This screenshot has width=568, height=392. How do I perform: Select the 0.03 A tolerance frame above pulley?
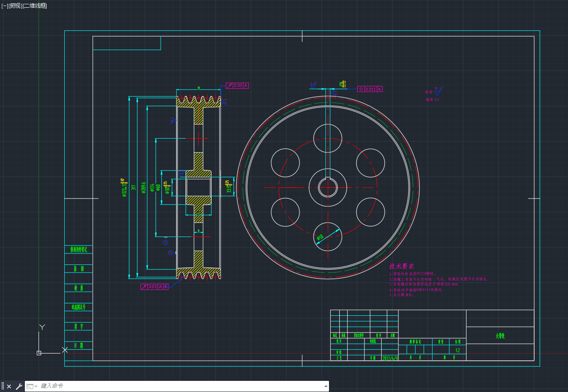(x=237, y=86)
